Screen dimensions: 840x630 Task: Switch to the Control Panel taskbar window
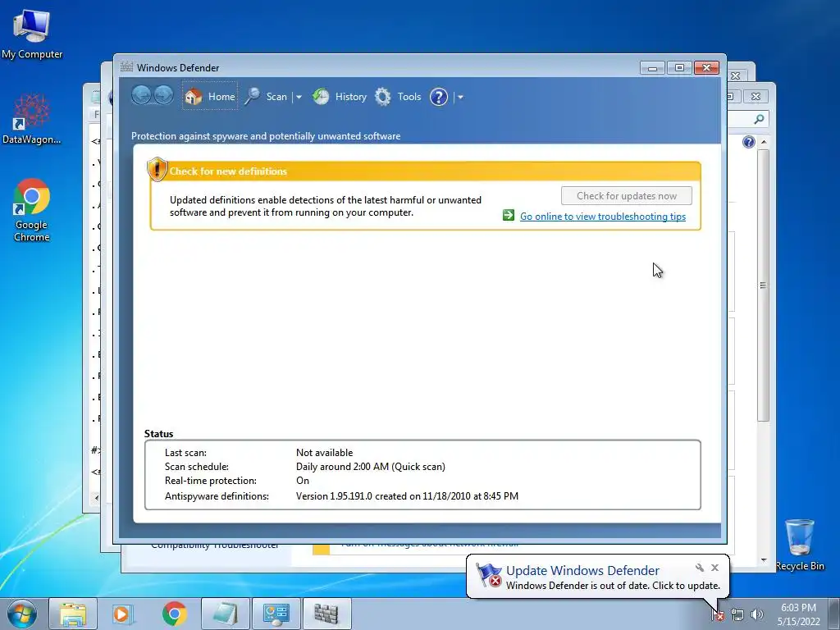pos(276,614)
